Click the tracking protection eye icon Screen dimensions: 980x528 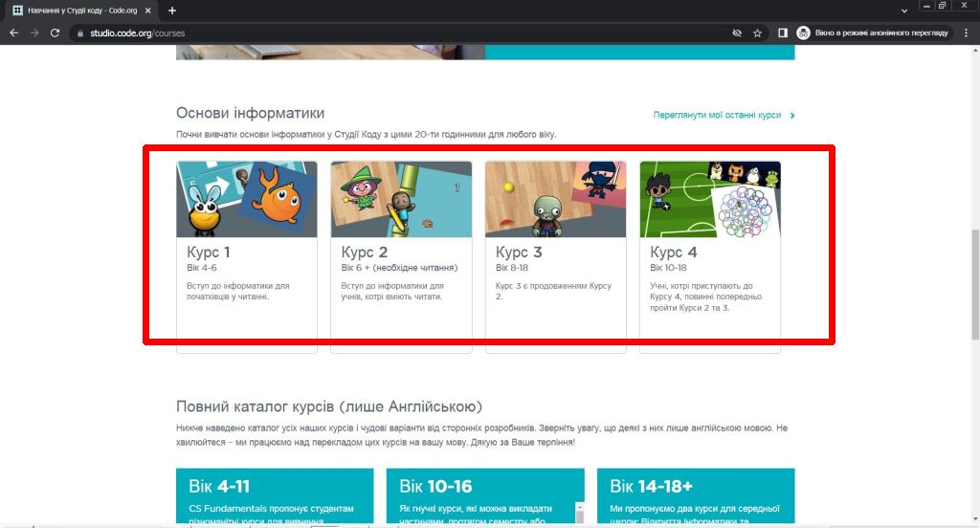(x=737, y=33)
